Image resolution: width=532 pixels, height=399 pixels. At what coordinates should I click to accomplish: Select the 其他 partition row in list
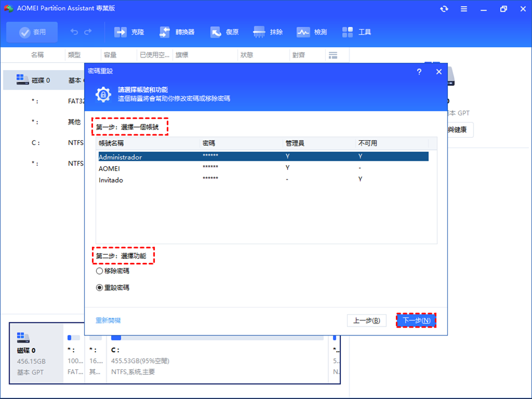click(44, 122)
